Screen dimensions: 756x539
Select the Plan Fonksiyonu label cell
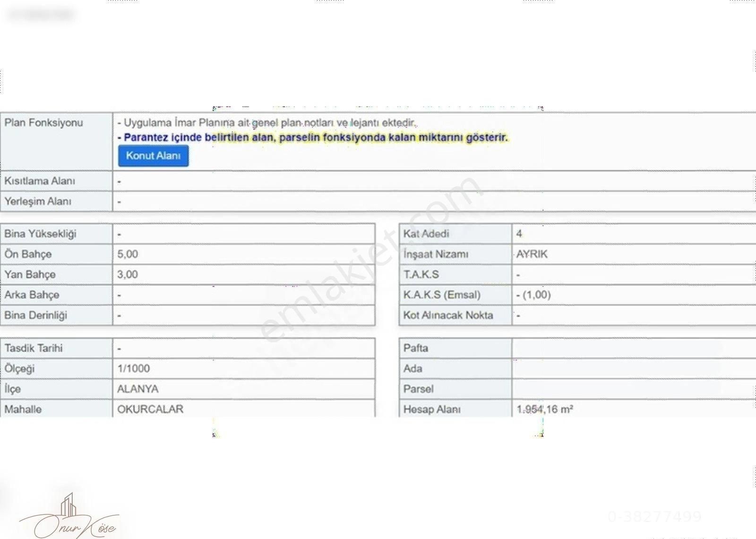[x=56, y=141]
